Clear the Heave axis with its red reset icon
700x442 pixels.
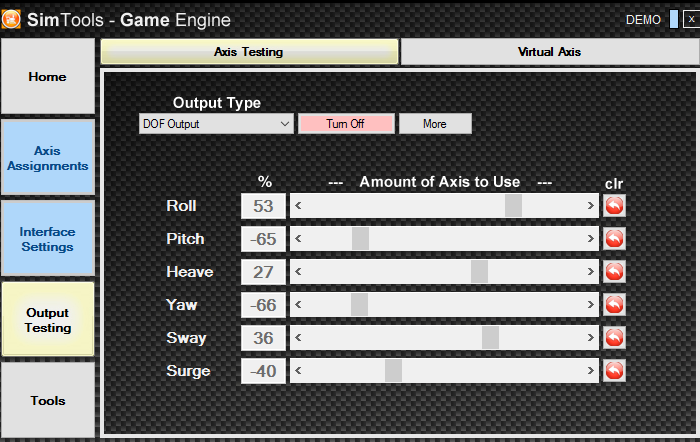[614, 272]
